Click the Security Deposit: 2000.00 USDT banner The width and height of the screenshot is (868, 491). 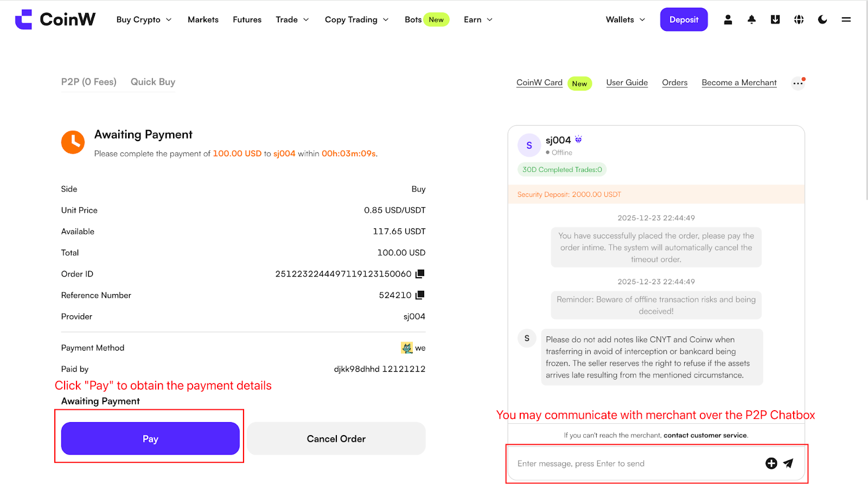pyautogui.click(x=656, y=194)
